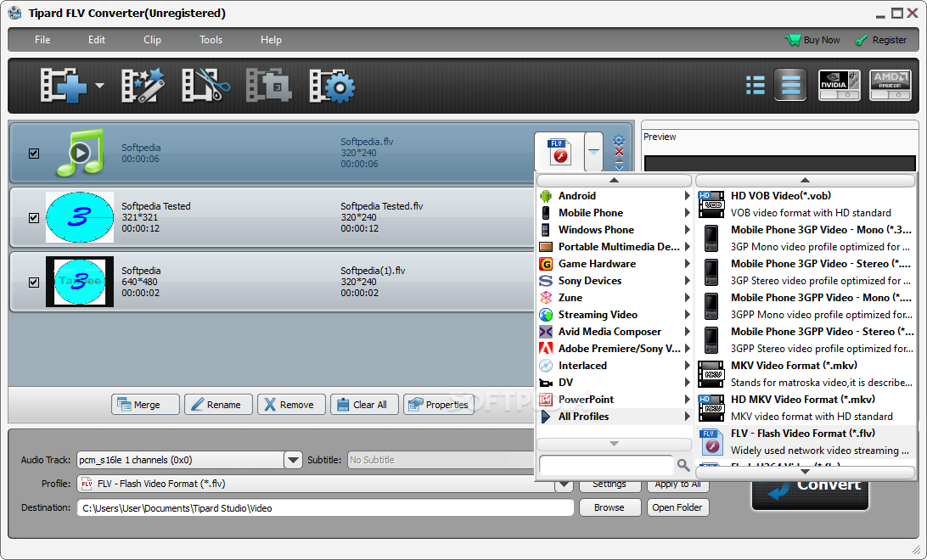Expand the Adobe Premiere/Sony Vegas category

tap(615, 349)
